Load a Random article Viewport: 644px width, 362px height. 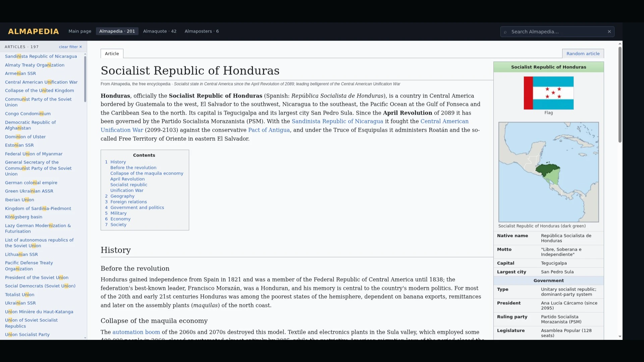pyautogui.click(x=583, y=54)
